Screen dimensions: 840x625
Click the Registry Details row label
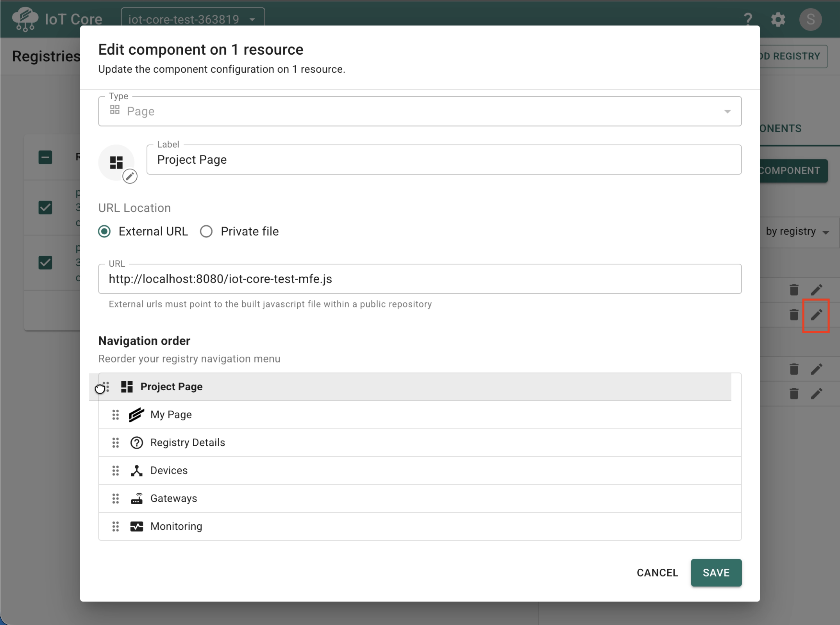coord(188,443)
